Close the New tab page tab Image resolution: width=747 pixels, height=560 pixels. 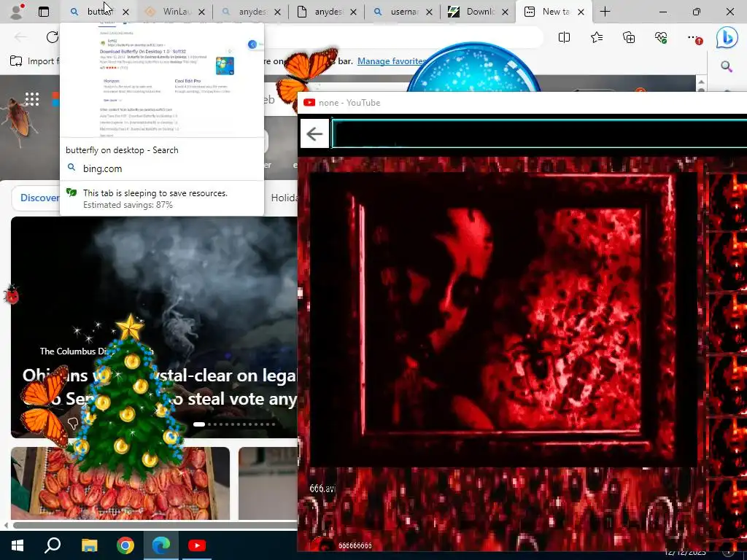(x=581, y=12)
